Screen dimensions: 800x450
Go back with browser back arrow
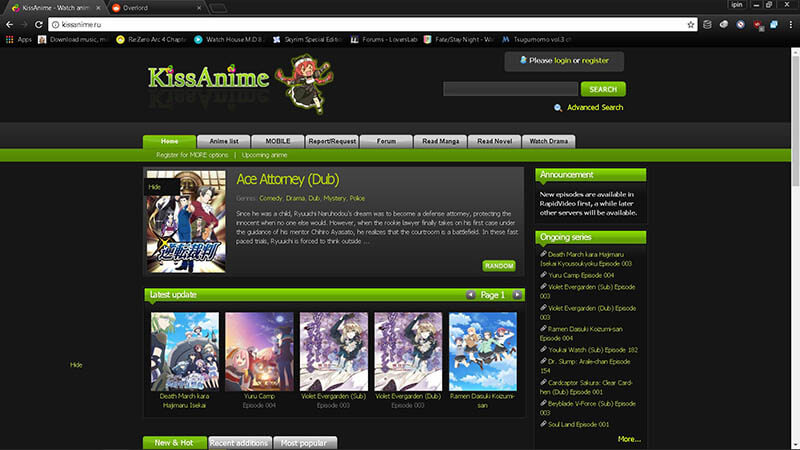[x=9, y=24]
